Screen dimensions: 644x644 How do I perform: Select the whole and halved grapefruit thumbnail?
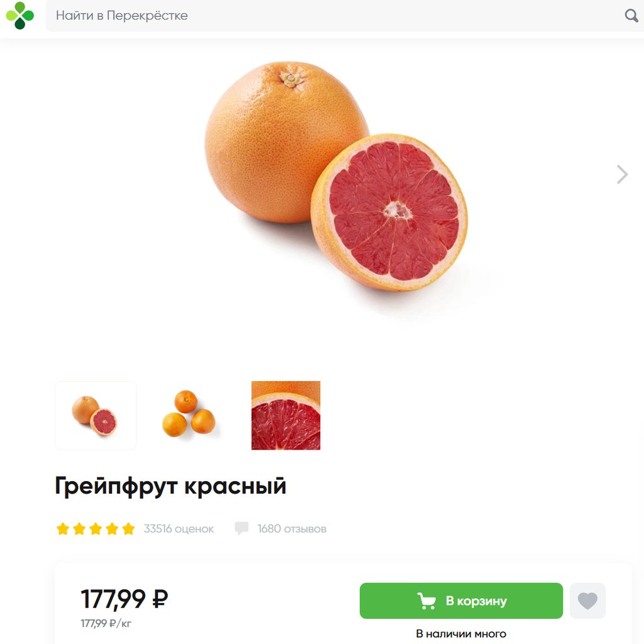point(96,415)
